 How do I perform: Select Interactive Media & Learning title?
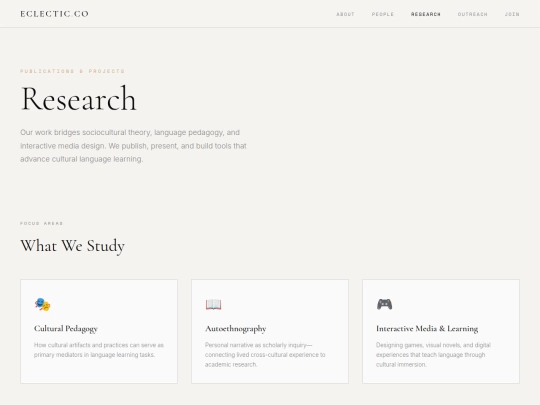pos(427,329)
